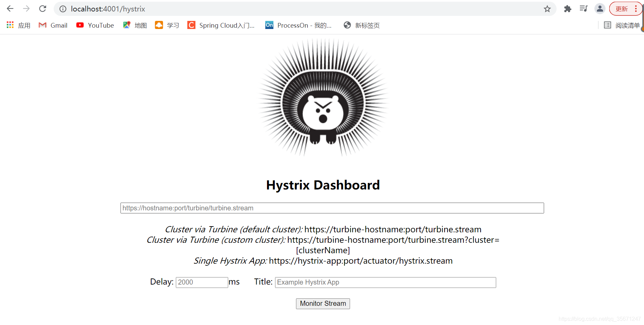644x325 pixels.
Task: Open the user profile avatar
Action: [600, 9]
